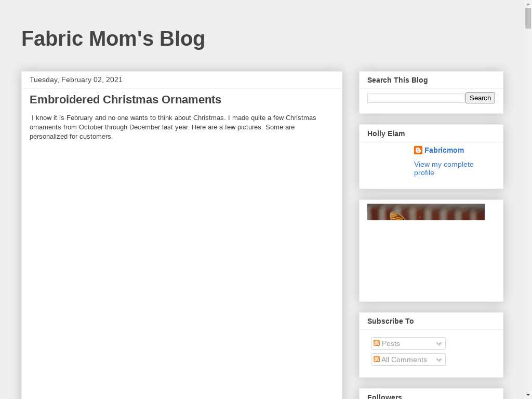Click the Tuesday, February 02, 2021 date header
The width and height of the screenshot is (532, 399).
point(76,79)
